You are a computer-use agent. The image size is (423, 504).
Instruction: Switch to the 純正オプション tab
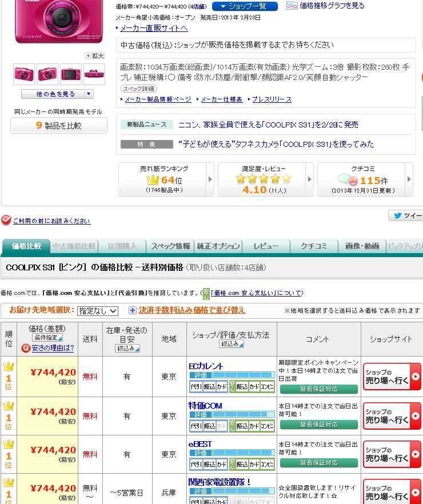click(218, 246)
